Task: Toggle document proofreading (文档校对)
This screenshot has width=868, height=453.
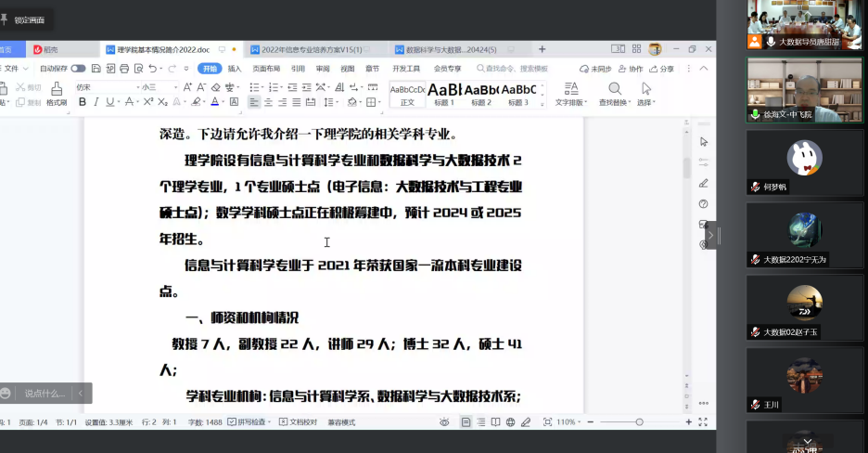Action: 298,422
